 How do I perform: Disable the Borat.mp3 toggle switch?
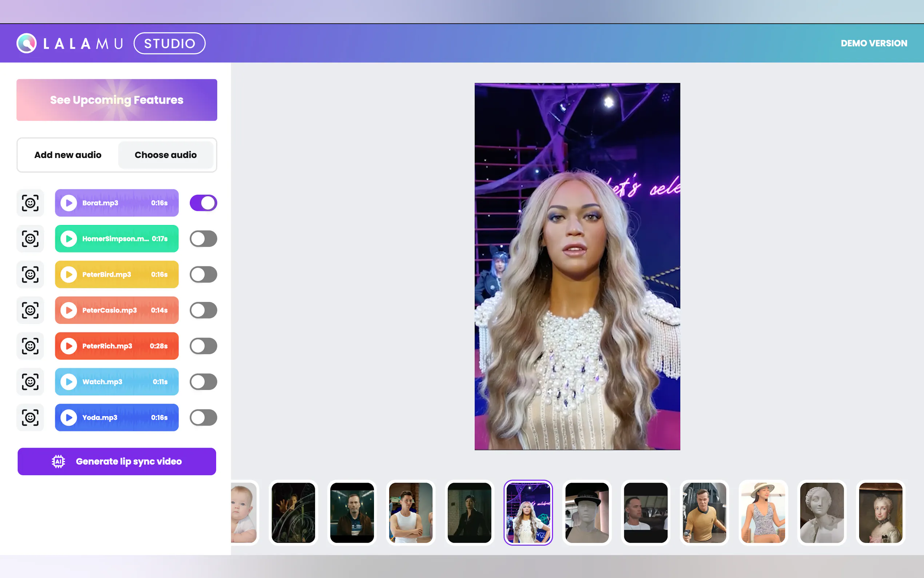click(203, 203)
